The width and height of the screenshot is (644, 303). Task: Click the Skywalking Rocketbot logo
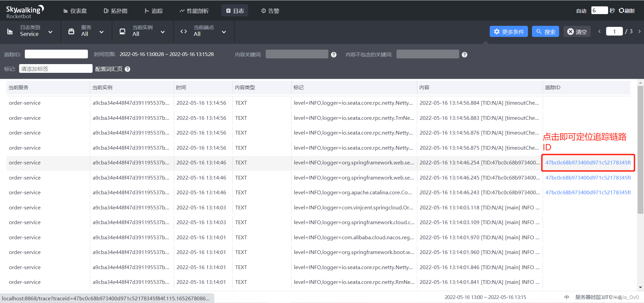25,12
